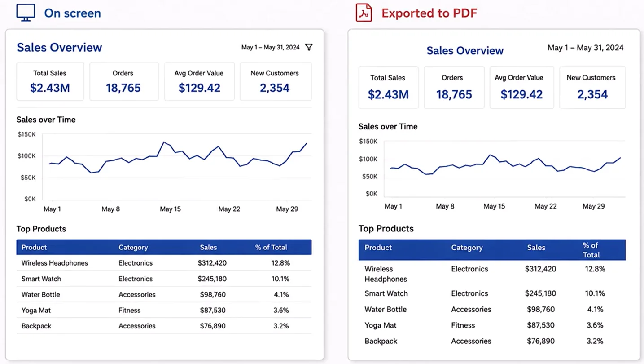Click Fitness category in PDF table
Image resolution: width=644 pixels, height=364 pixels.
click(x=463, y=325)
